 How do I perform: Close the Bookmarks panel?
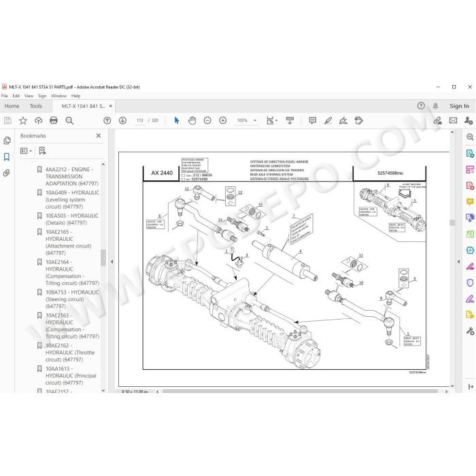99,136
